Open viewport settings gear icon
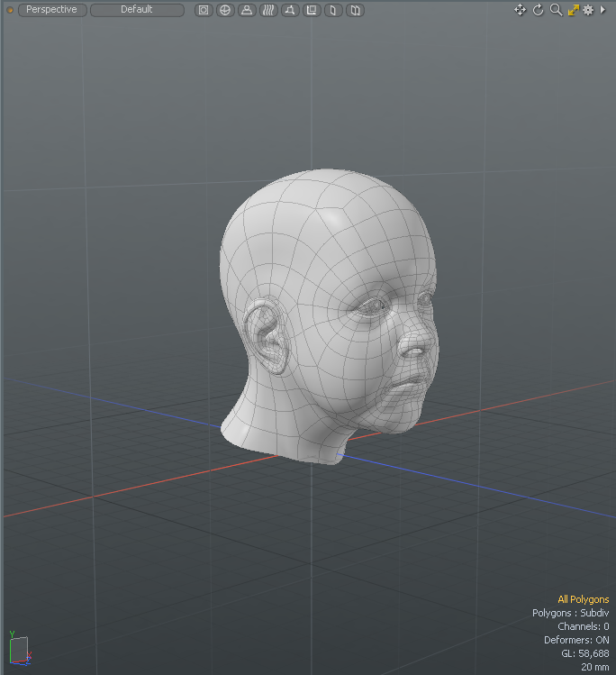The height and width of the screenshot is (675, 616). pos(588,10)
